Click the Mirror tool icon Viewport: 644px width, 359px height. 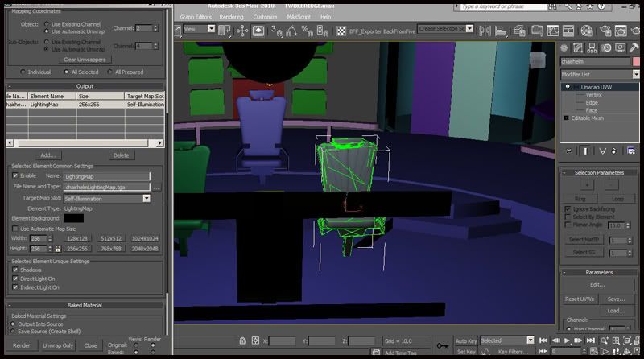485,31
